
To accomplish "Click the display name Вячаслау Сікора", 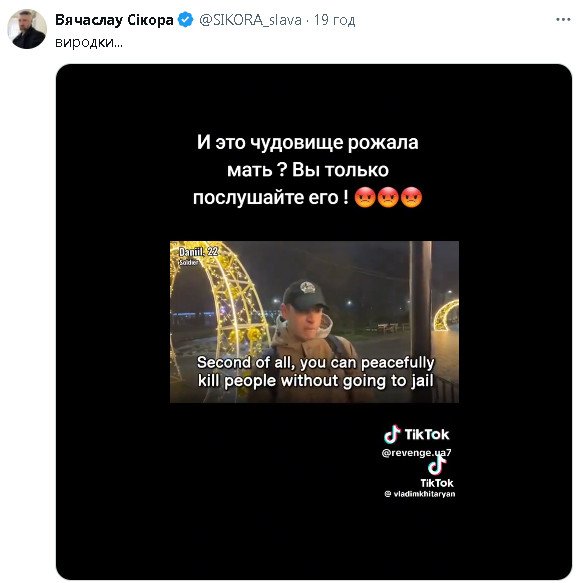I will tap(114, 20).
